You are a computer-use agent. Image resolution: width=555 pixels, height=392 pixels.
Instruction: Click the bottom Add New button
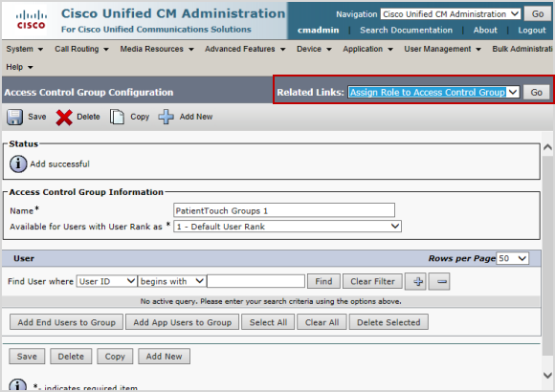pyautogui.click(x=164, y=357)
